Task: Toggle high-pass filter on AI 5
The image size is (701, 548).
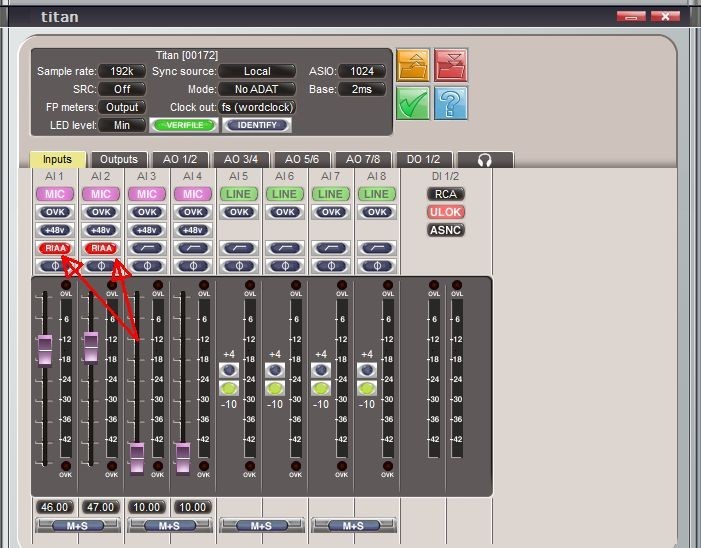Action: 239,248
